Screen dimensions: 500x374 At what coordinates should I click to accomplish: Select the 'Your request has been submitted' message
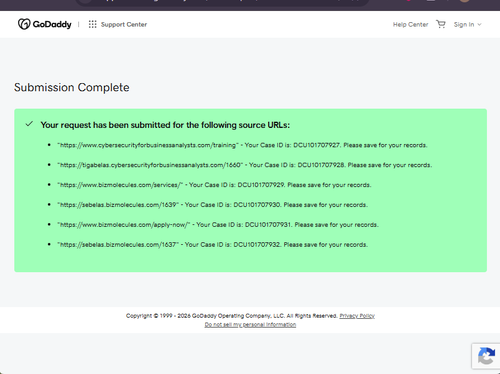coord(165,125)
